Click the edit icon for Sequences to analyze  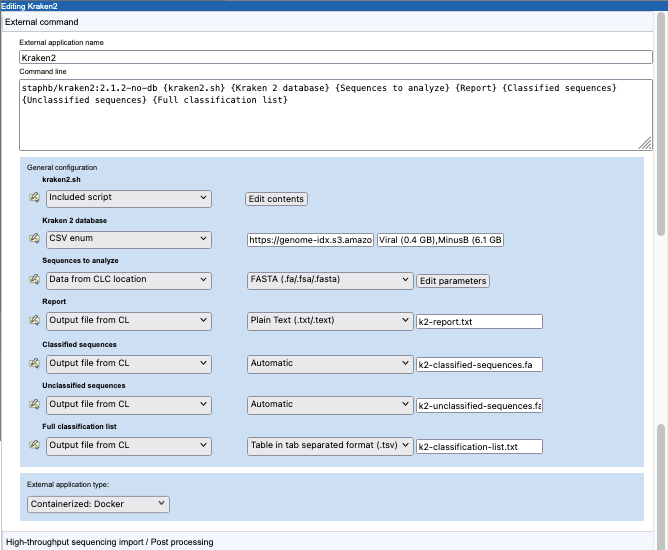point(33,281)
